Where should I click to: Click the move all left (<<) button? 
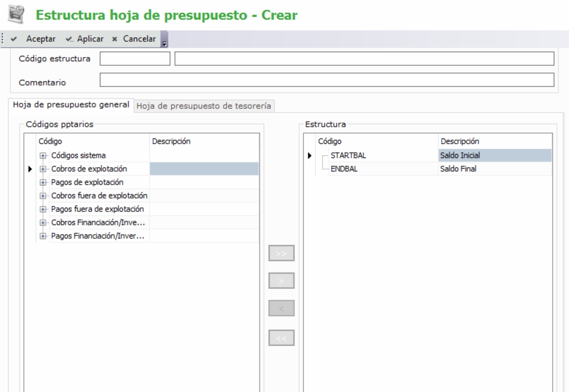tap(281, 337)
